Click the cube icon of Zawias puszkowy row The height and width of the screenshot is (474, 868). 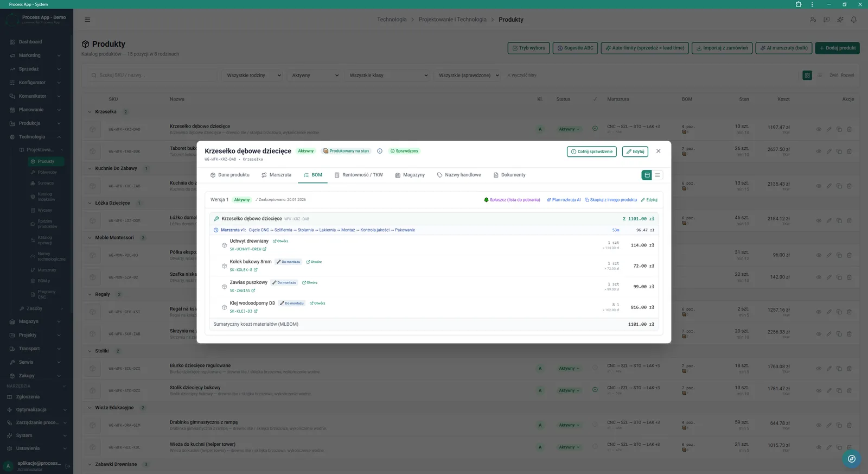[x=224, y=287]
